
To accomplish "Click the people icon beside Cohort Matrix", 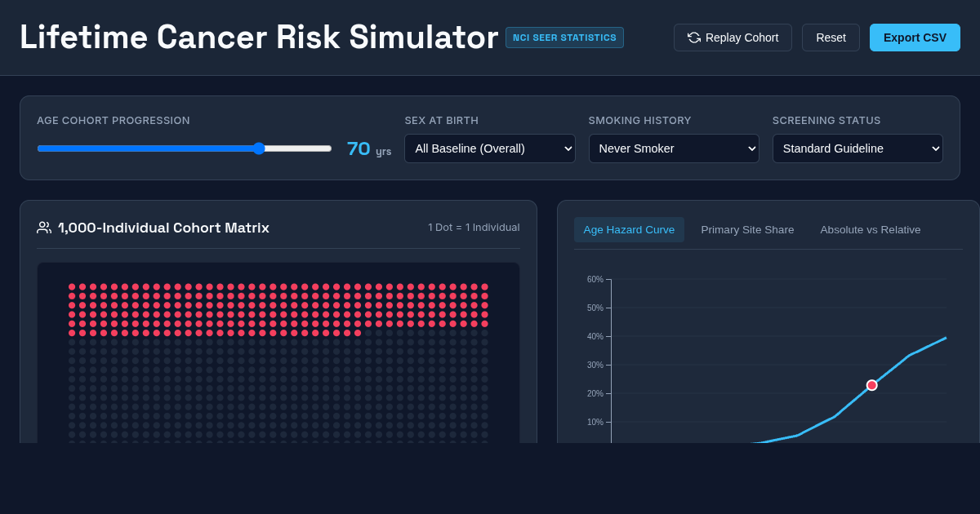I will point(44,228).
